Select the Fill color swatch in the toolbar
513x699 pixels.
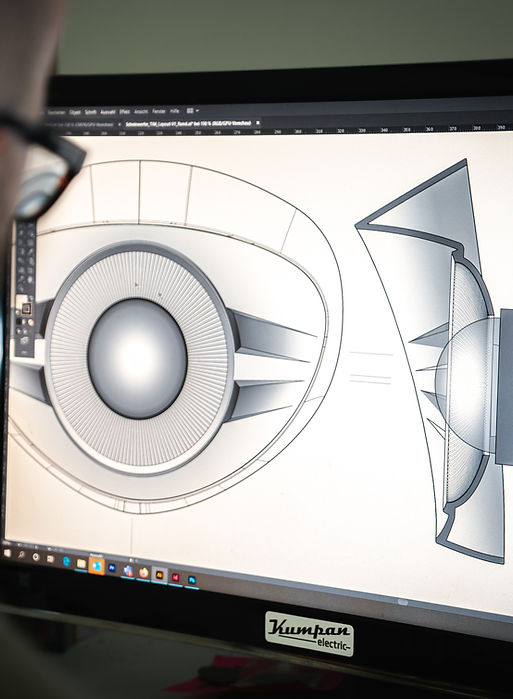(x=21, y=300)
